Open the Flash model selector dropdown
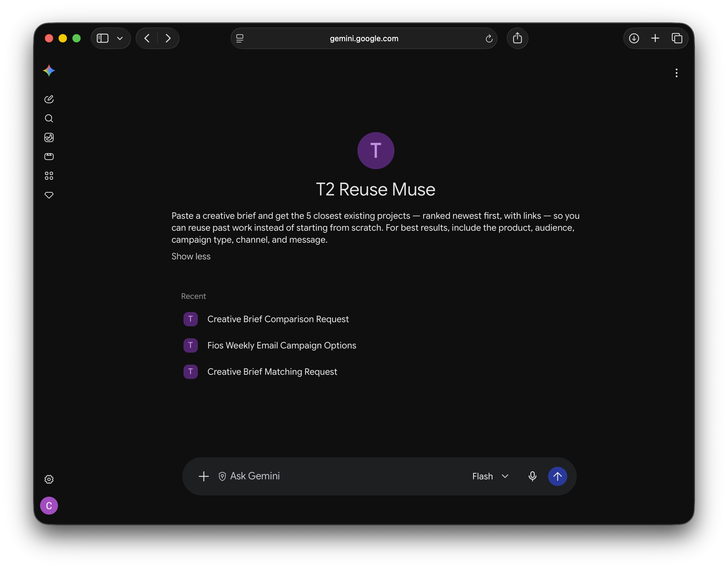728x569 pixels. point(490,476)
